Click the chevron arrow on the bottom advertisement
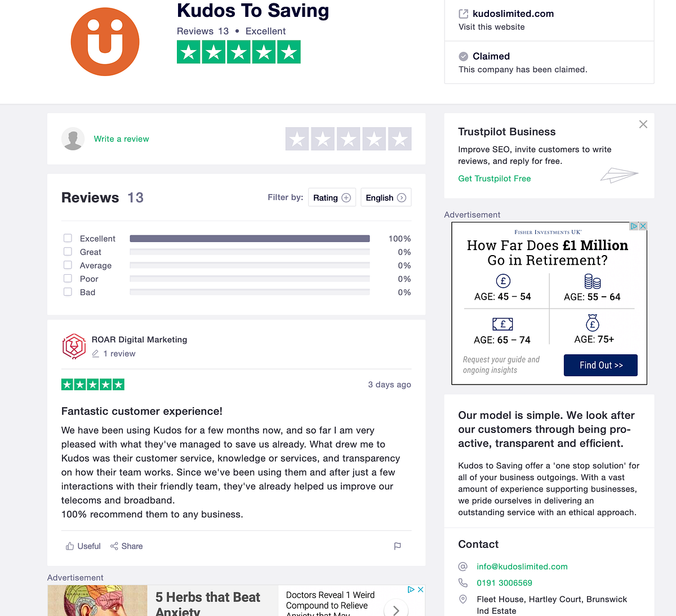 (396, 610)
